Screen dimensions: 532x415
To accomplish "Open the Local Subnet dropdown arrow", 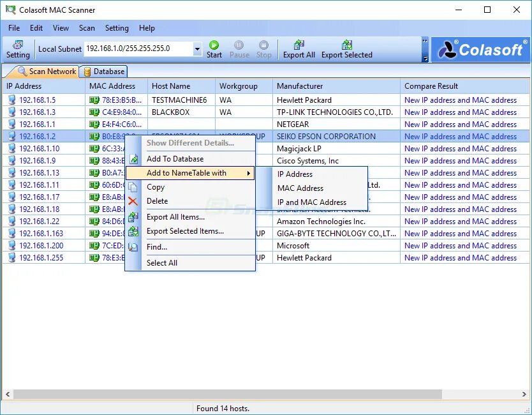I will coord(197,49).
